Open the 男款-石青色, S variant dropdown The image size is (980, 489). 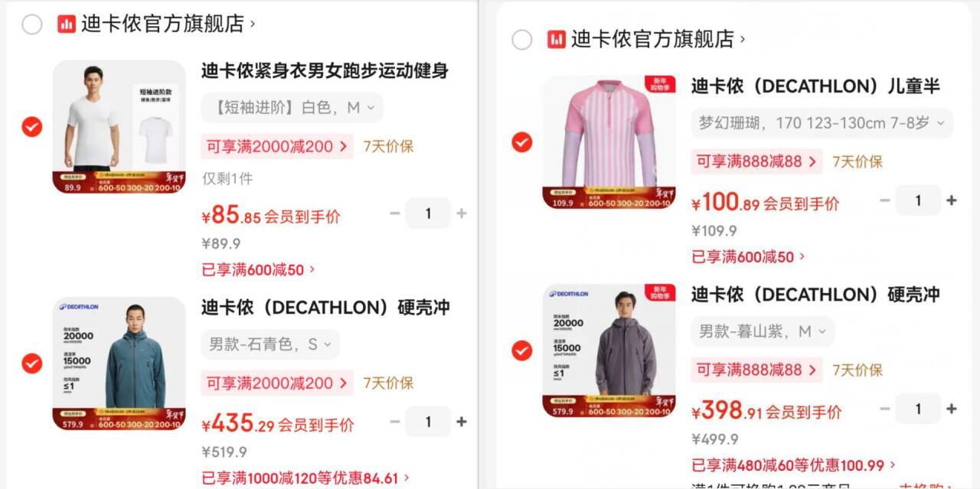pyautogui.click(x=271, y=344)
